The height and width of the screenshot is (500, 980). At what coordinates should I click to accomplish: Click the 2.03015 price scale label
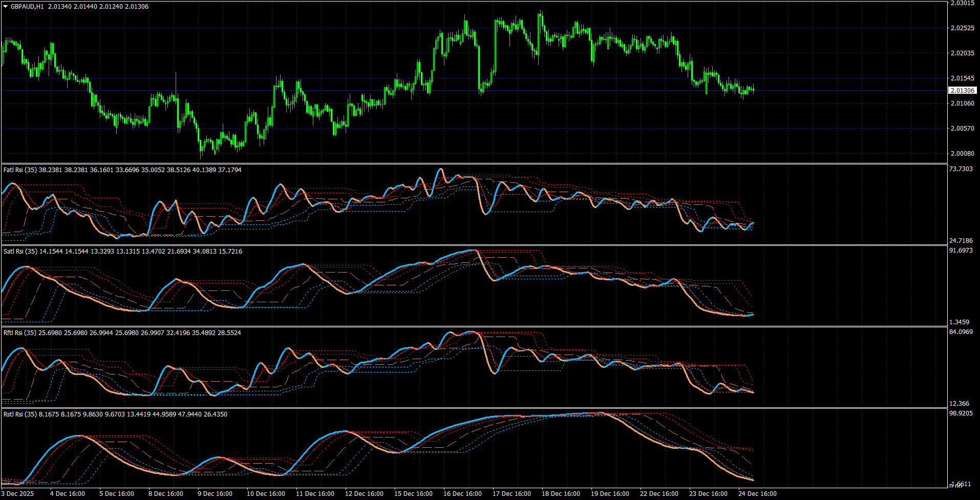click(963, 3)
